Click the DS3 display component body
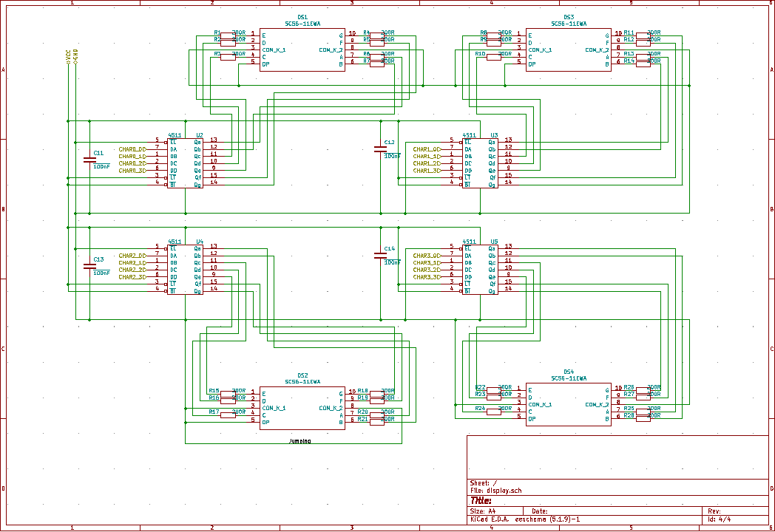This screenshot has width=775, height=532. pos(568,50)
